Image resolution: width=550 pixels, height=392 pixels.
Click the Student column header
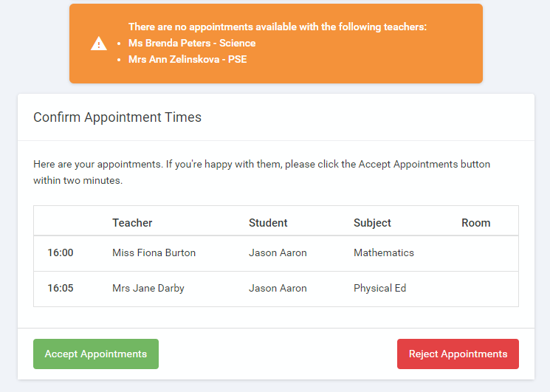click(268, 222)
